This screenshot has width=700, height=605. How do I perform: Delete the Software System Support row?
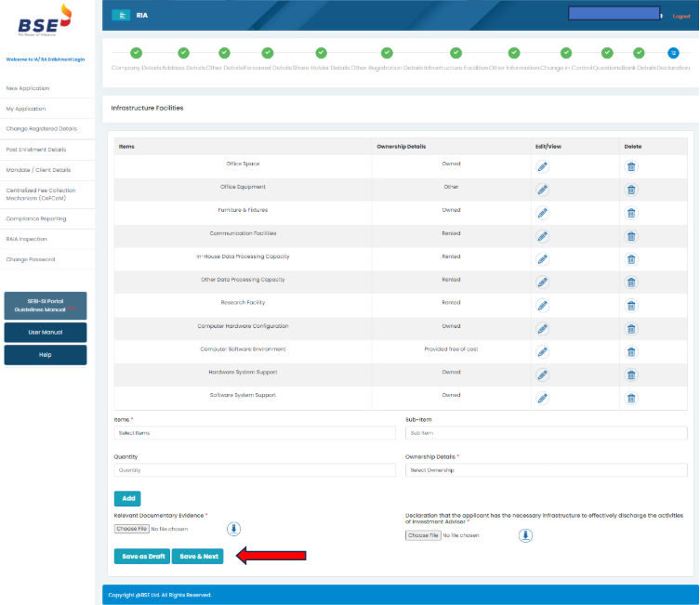631,398
